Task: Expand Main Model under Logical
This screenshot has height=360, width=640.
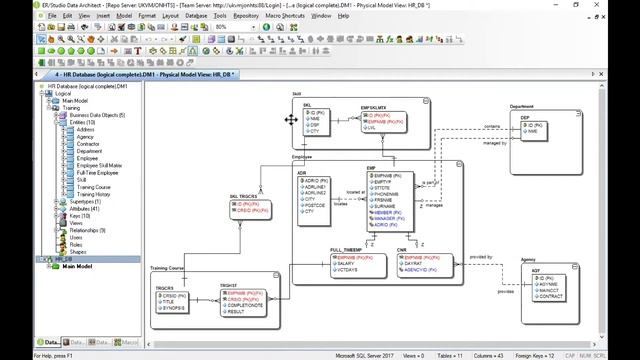Action: (49, 101)
